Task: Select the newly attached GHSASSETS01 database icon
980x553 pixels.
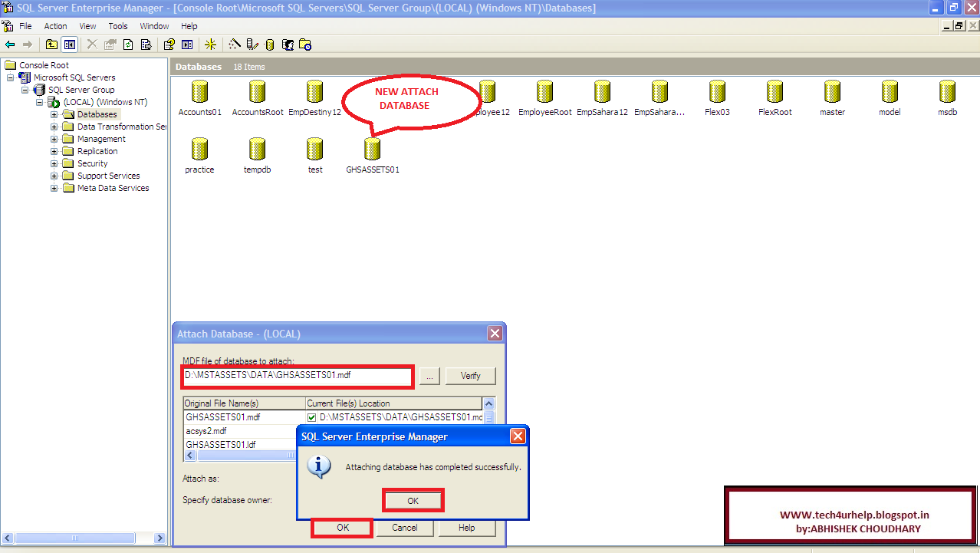Action: click(372, 150)
